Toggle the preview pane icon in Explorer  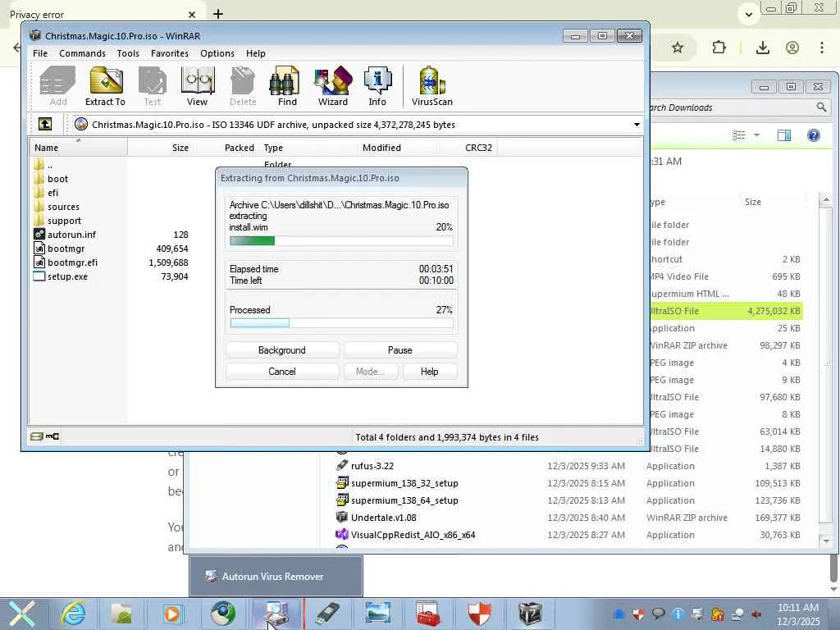tap(783, 135)
